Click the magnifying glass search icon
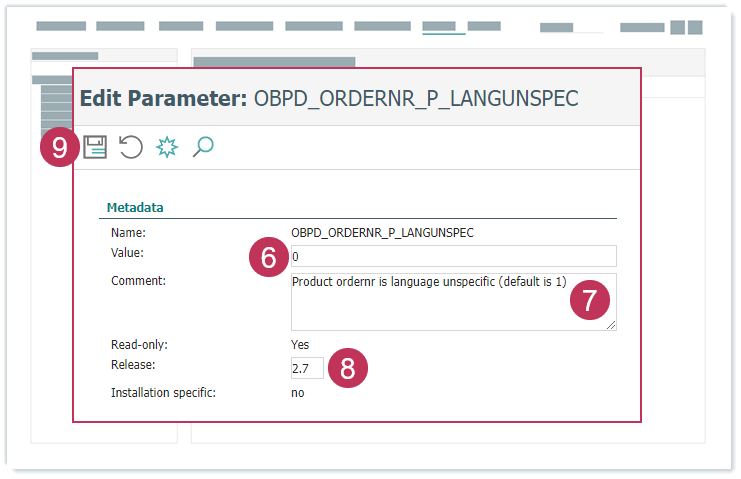Viewport: 741px width, 479px height. click(203, 148)
